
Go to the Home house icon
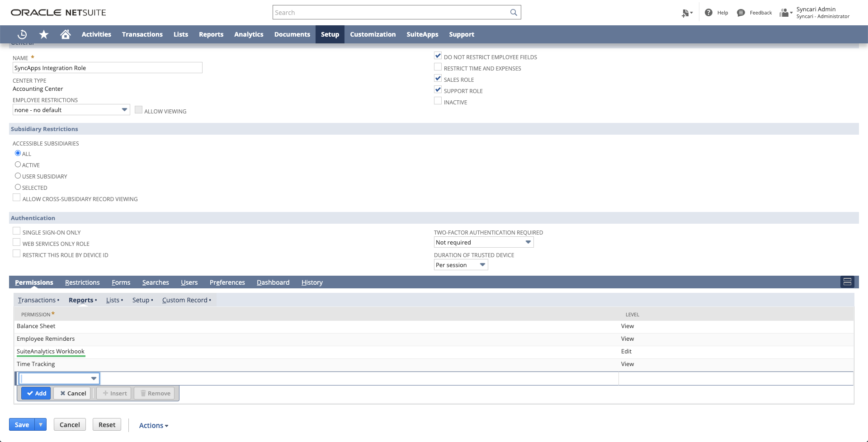tap(66, 34)
